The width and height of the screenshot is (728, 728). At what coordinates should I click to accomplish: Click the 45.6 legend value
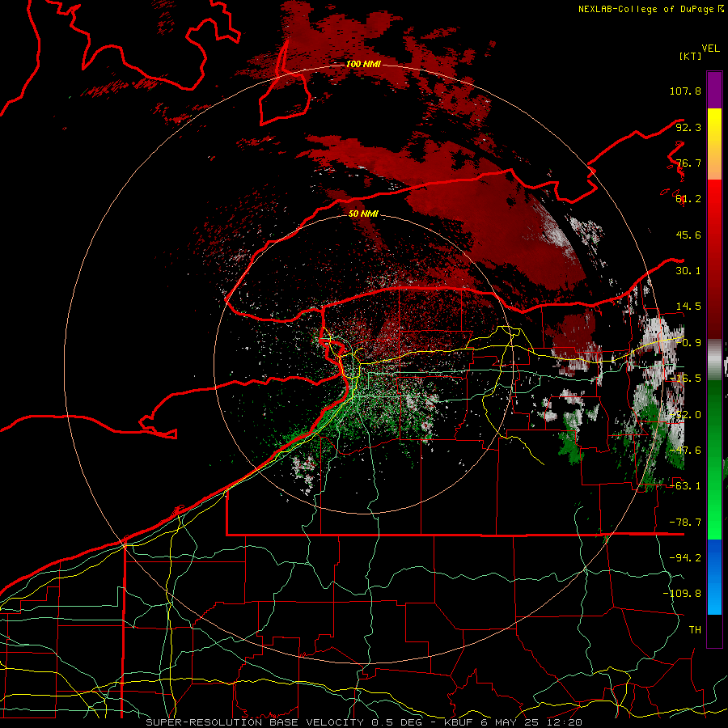pos(688,235)
